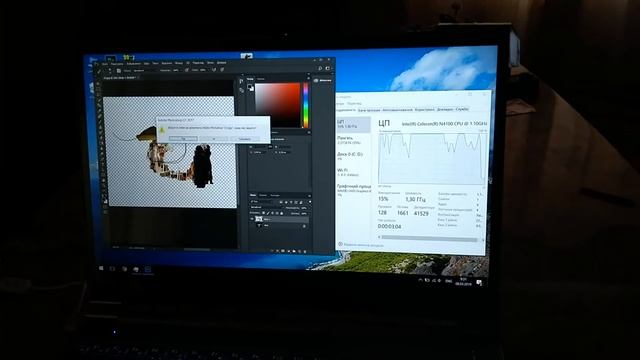The height and width of the screenshot is (360, 640).
Task: Open the Flow value dropdown in options bar
Action: pos(204,70)
